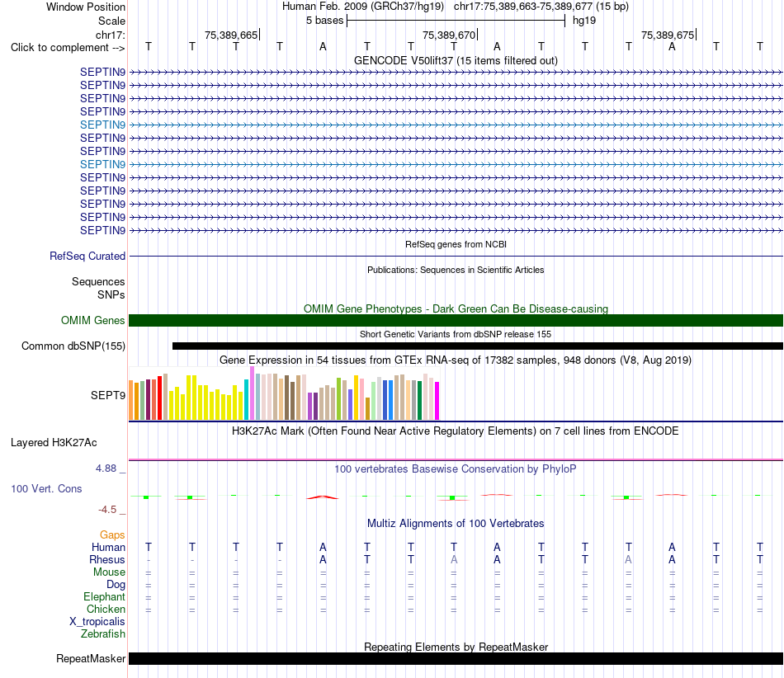784x678 pixels.
Task: Click the 'Layered H3K27Ac' track label
Action: pos(54,443)
